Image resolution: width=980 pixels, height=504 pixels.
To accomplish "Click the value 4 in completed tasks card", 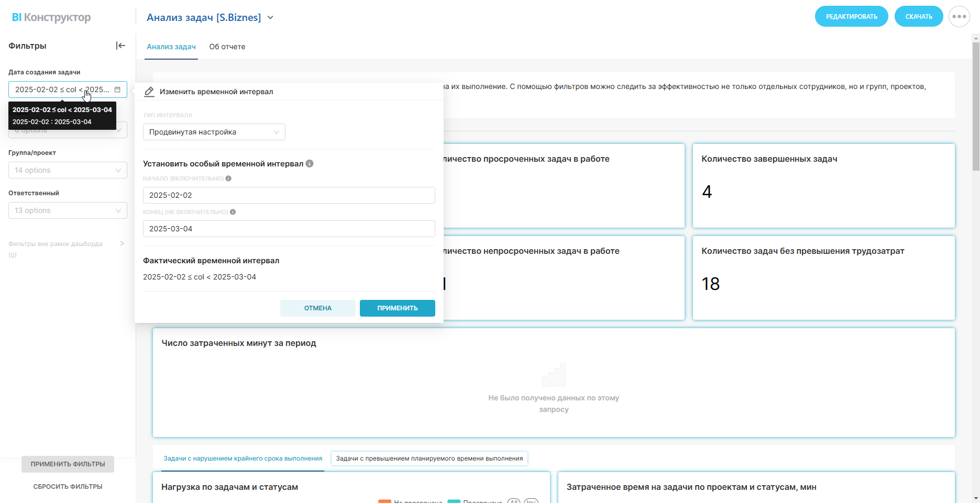I will coord(707,192).
